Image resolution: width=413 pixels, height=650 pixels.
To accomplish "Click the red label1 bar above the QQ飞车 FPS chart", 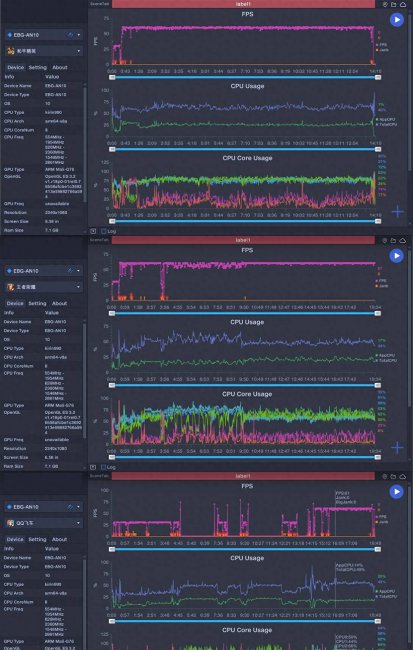I will [x=243, y=476].
